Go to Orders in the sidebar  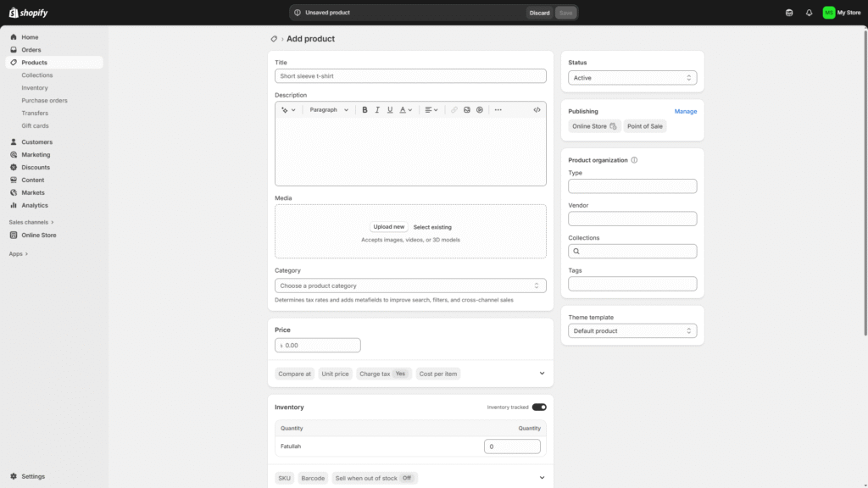[31, 50]
